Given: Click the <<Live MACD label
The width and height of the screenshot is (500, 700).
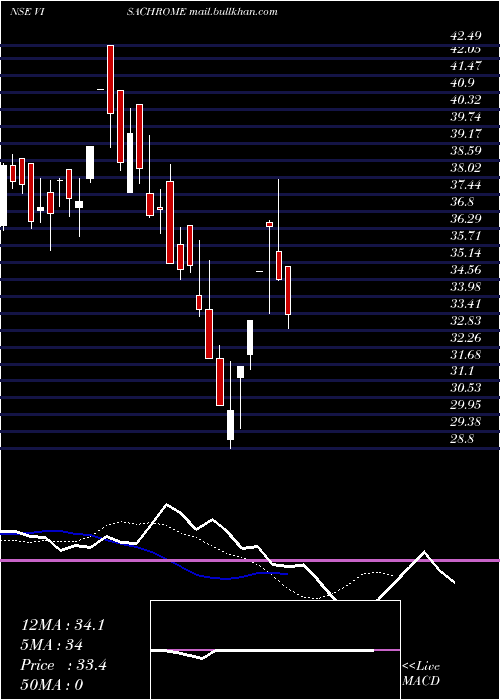Looking at the screenshot, I should pos(421,674).
